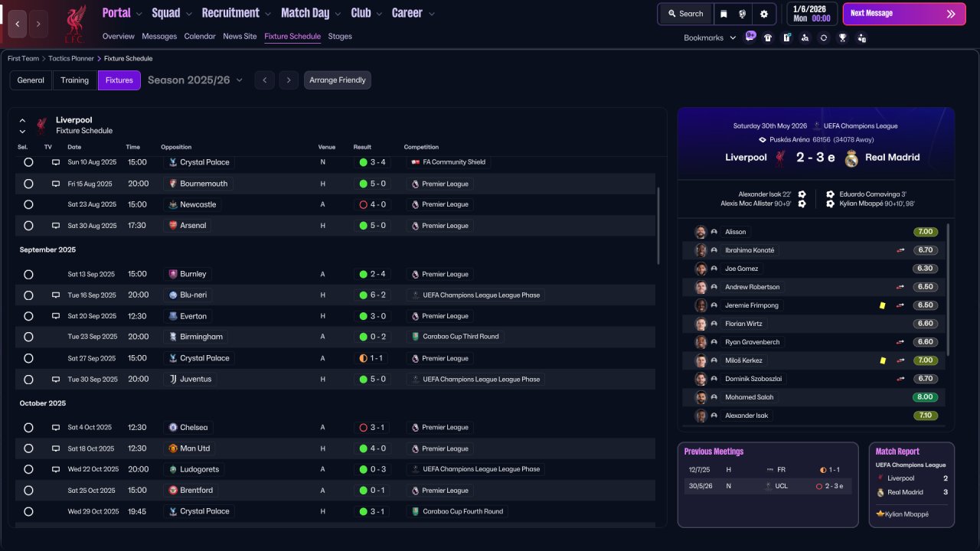This screenshot has height=551, width=980.
Task: Click the Search field in the top bar
Action: pyautogui.click(x=685, y=14)
